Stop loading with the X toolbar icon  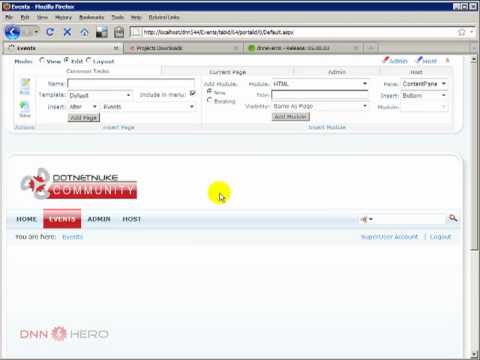tap(67, 32)
